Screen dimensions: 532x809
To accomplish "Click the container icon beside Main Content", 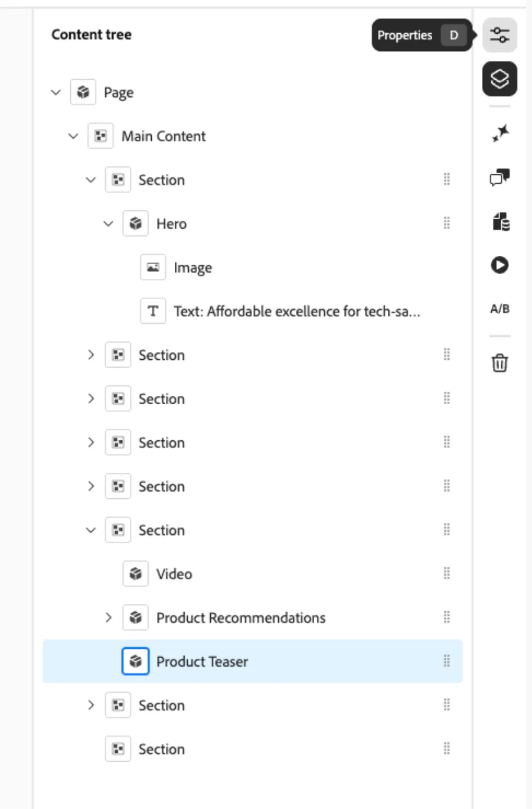I will click(100, 136).
